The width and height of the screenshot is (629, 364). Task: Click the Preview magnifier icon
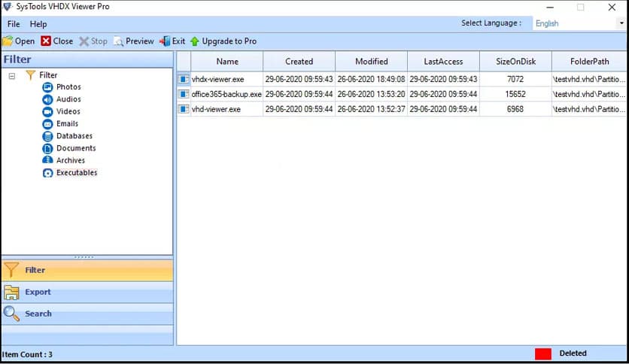[x=118, y=41]
